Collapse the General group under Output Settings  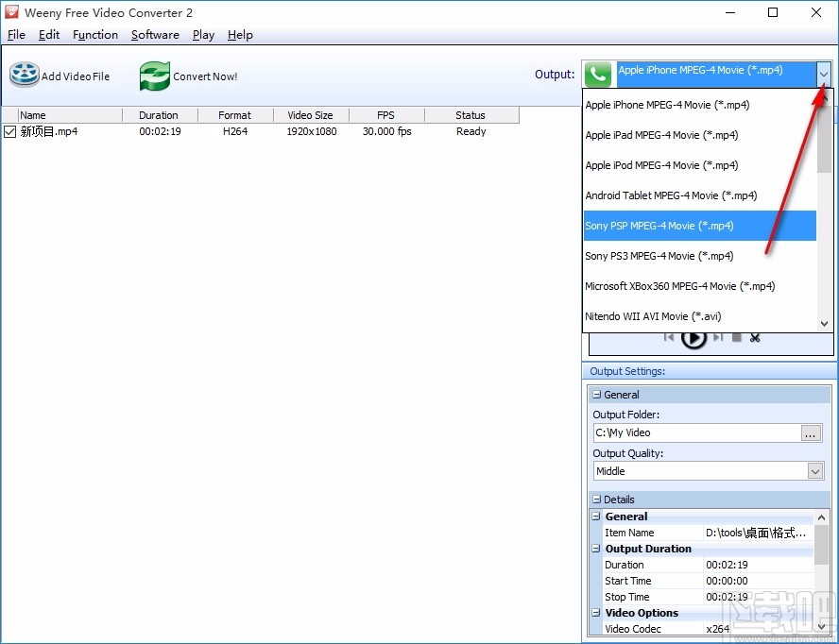(597, 395)
